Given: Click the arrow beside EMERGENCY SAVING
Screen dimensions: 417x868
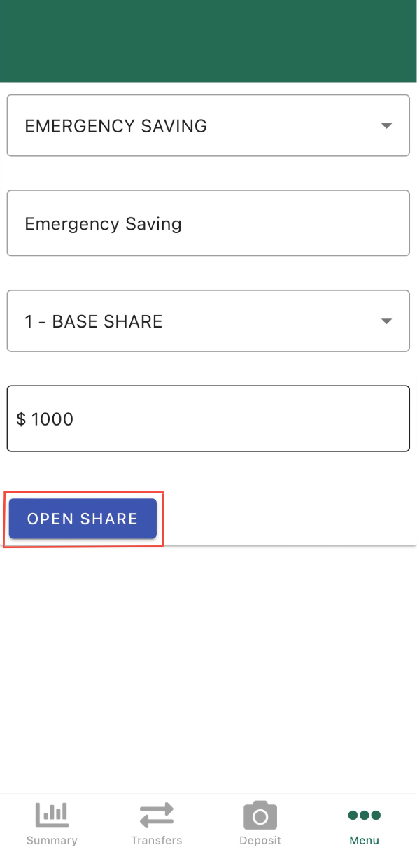Looking at the screenshot, I should [386, 126].
